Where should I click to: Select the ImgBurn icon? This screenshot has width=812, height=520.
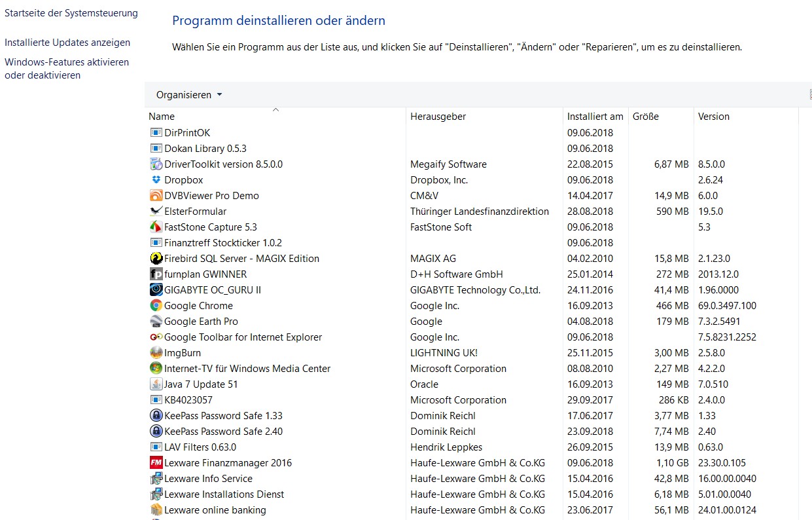(x=156, y=353)
